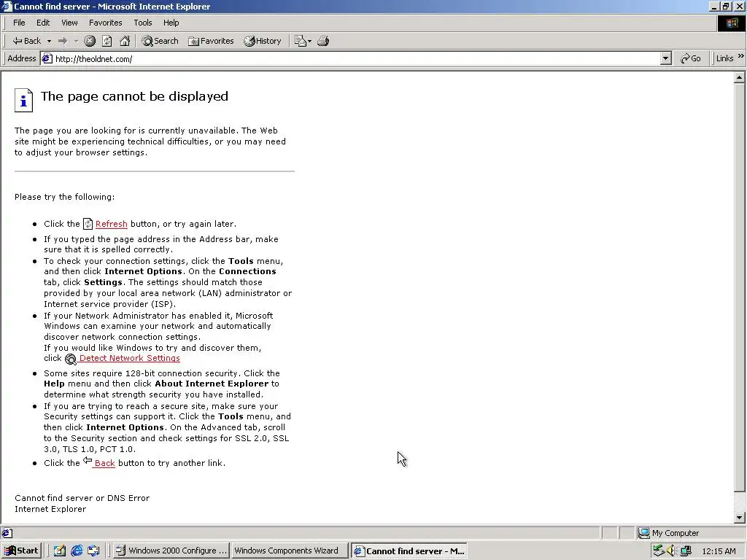Launch the Show Desktop quick launch icon

pos(60,551)
